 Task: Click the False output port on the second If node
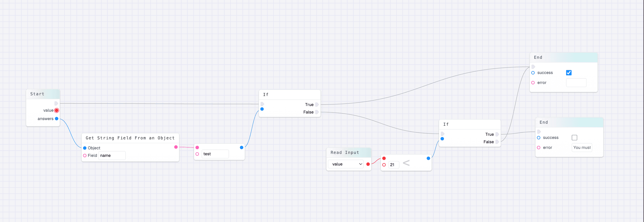click(498, 142)
